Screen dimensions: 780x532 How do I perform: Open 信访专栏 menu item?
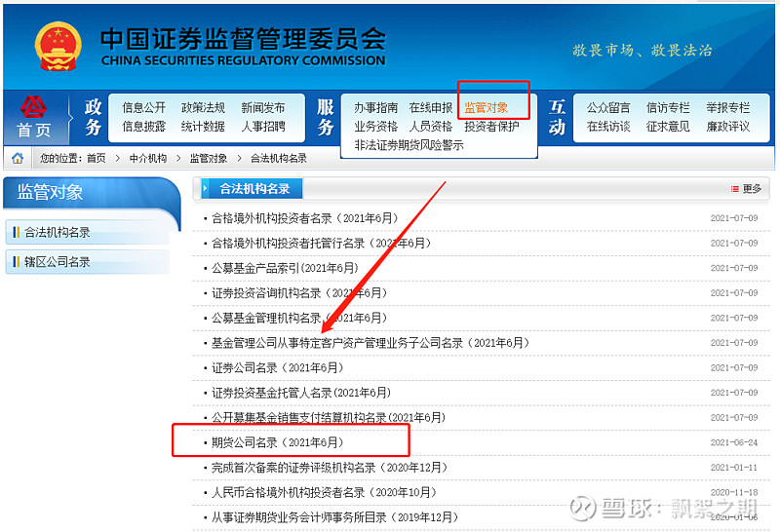668,107
